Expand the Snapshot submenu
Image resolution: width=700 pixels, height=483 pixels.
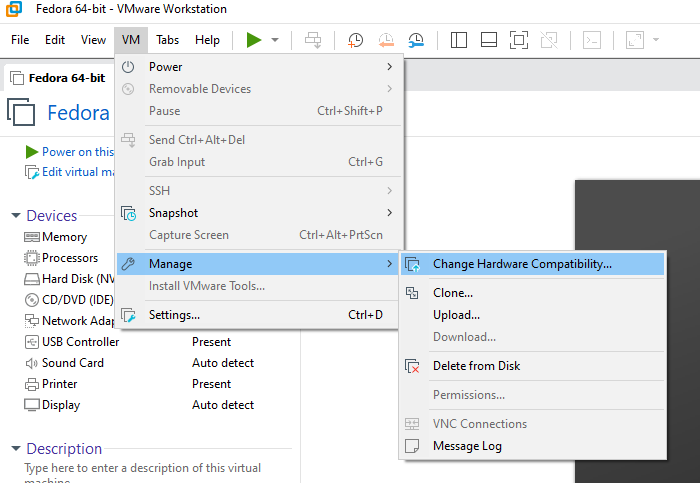[259, 213]
